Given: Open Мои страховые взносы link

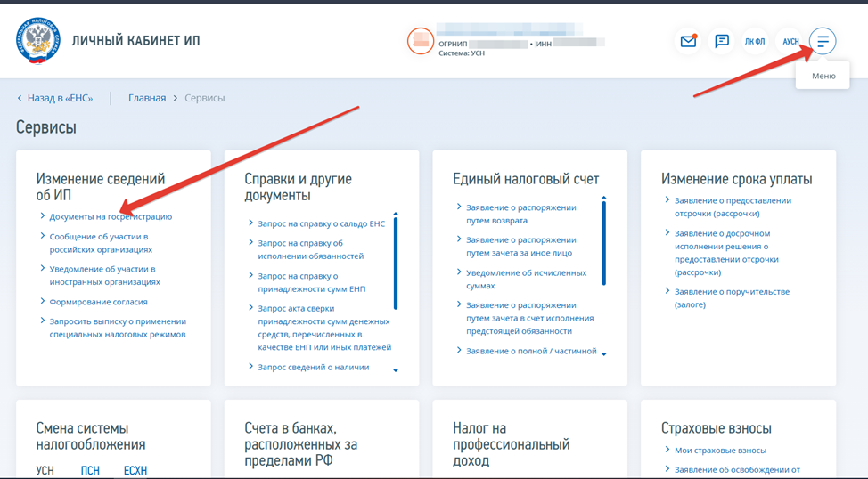Looking at the screenshot, I should [720, 451].
